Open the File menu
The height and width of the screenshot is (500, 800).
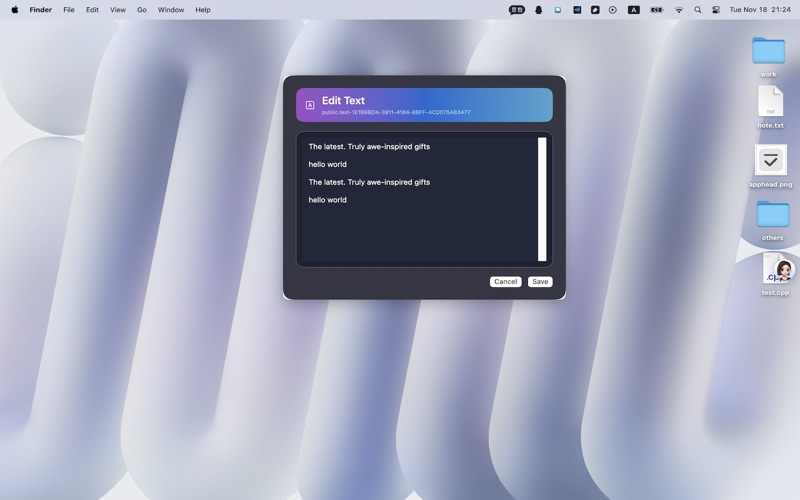[x=69, y=10]
